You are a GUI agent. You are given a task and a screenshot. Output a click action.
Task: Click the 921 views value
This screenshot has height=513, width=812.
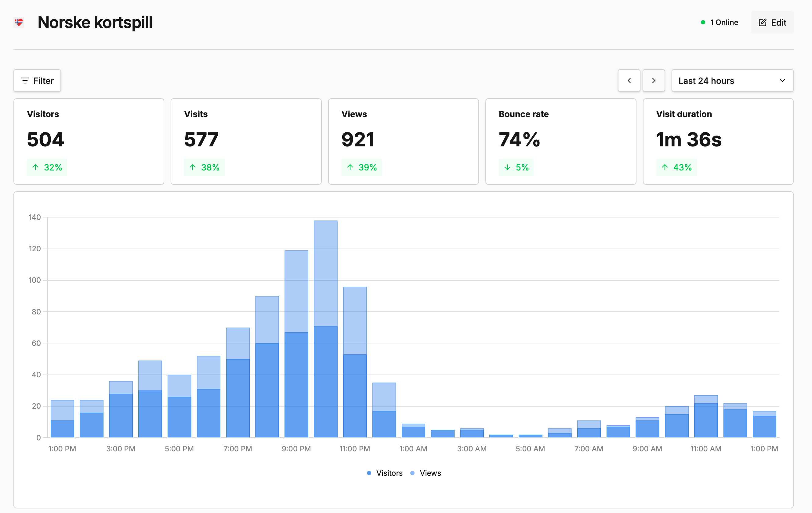tap(358, 139)
